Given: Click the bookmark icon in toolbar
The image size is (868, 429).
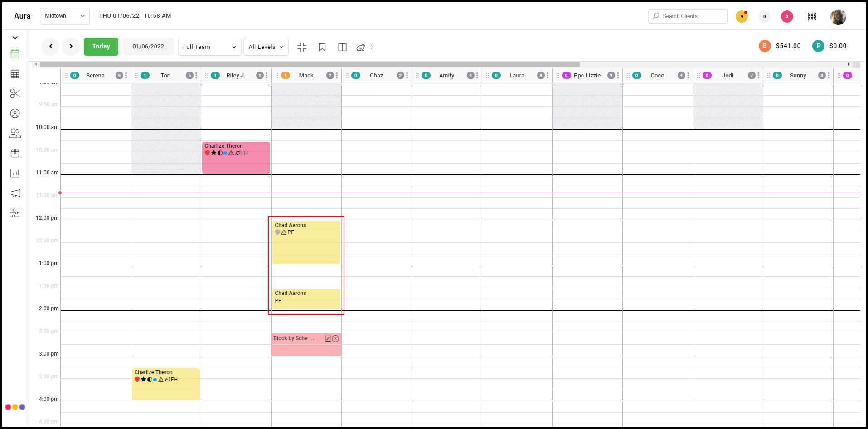Looking at the screenshot, I should coord(322,47).
